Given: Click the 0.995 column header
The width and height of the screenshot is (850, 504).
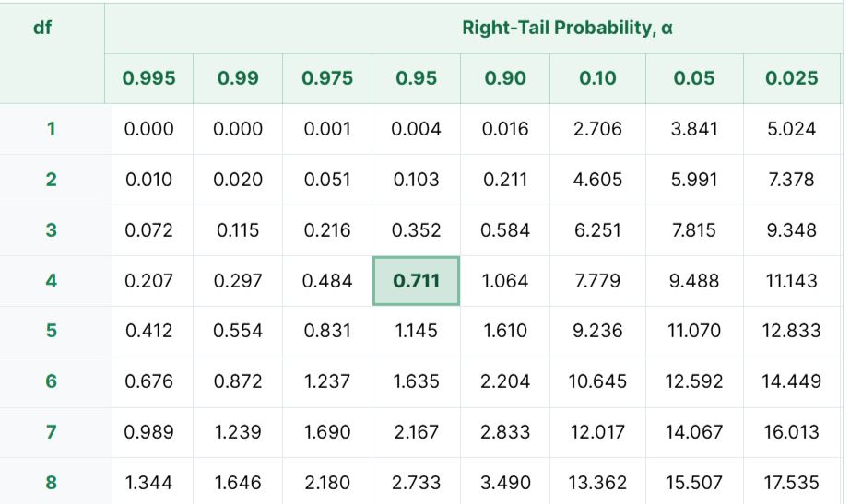Looking at the screenshot, I should (149, 78).
